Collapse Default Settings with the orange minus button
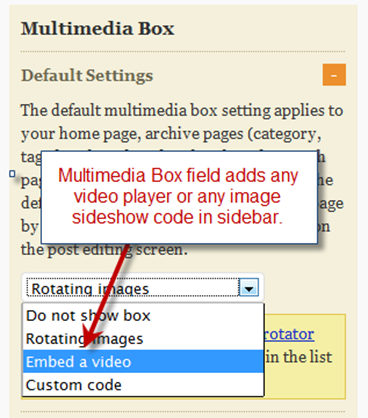The height and width of the screenshot is (418, 368). pos(334,75)
